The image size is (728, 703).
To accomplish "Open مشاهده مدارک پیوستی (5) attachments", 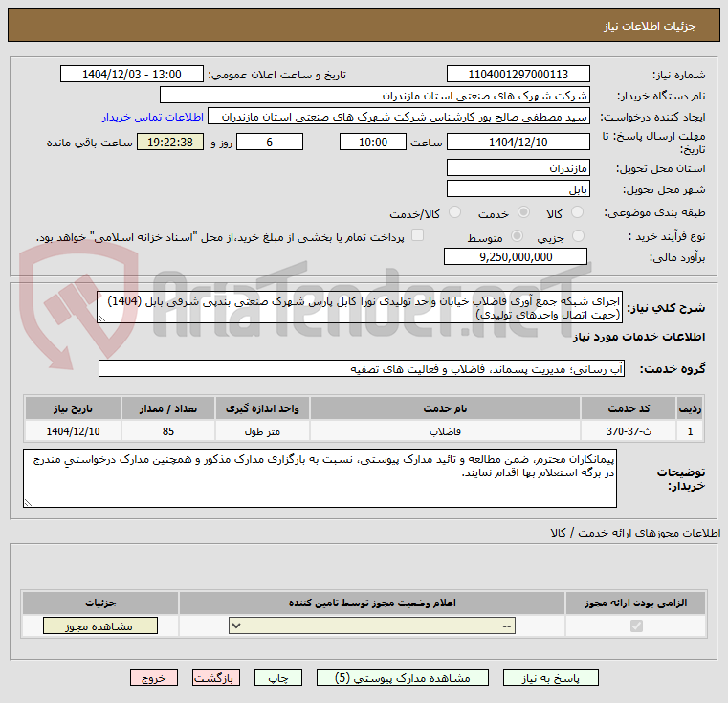I will point(402,677).
